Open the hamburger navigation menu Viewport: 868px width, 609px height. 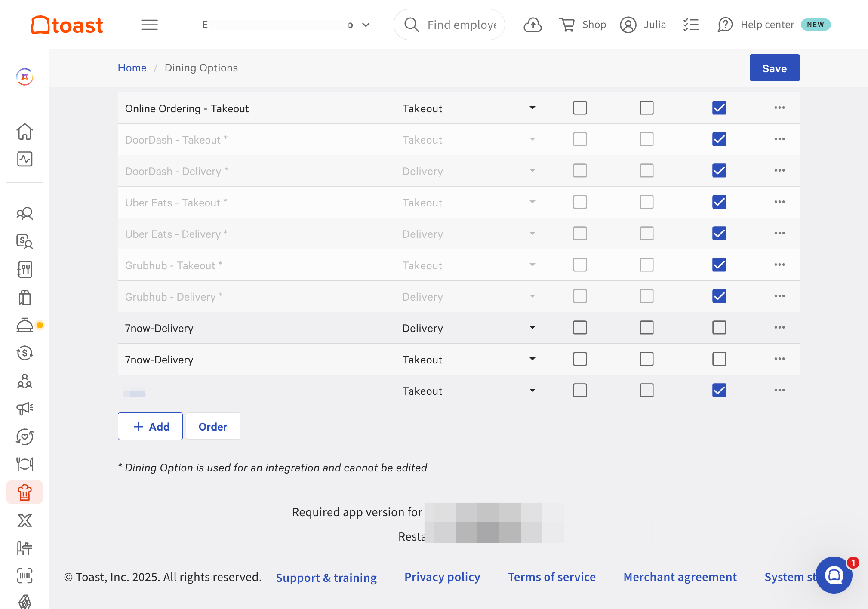point(149,25)
